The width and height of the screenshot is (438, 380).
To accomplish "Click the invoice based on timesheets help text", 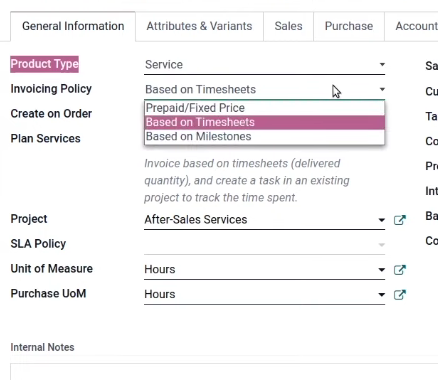I will [247, 181].
